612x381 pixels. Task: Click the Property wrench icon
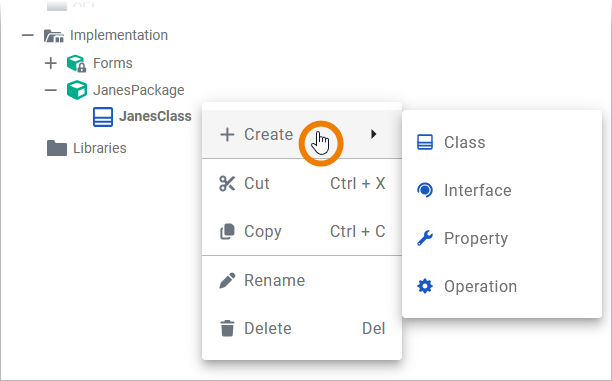[x=425, y=238]
